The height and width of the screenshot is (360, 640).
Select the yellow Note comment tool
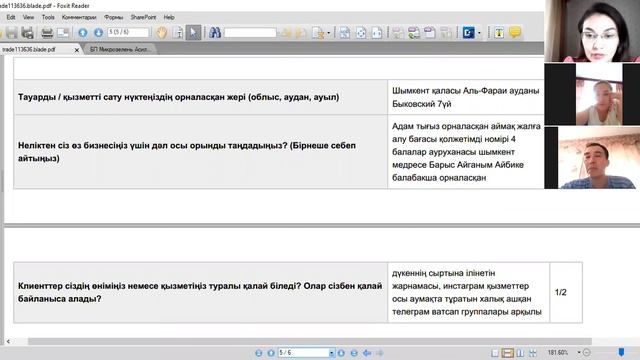[515, 32]
